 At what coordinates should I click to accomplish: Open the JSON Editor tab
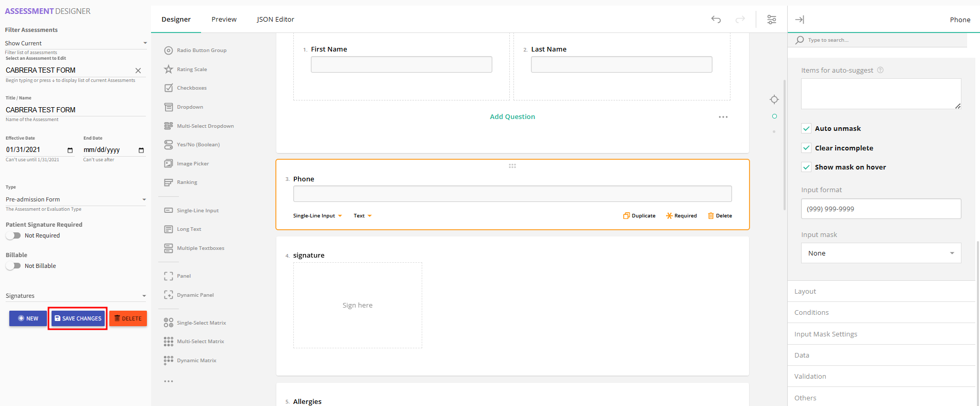pos(275,20)
